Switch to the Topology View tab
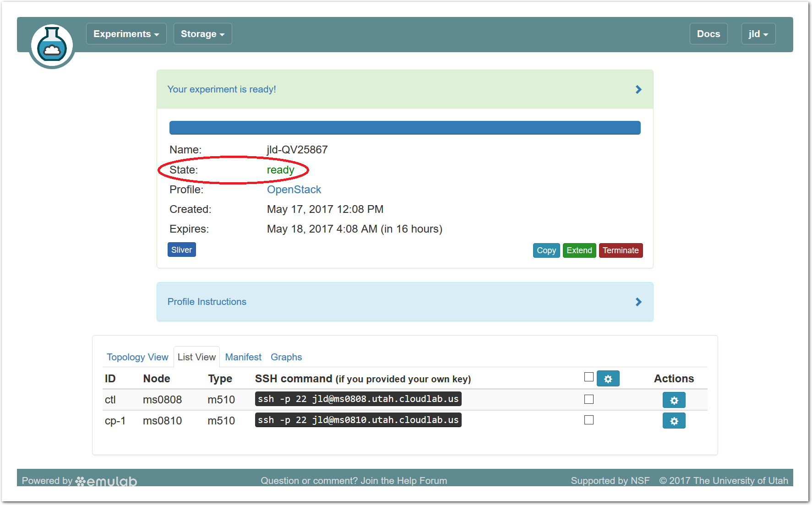 pyautogui.click(x=137, y=357)
